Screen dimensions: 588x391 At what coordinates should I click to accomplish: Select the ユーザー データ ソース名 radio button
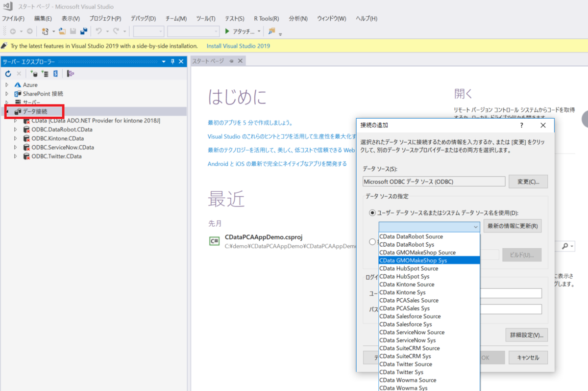click(x=372, y=213)
